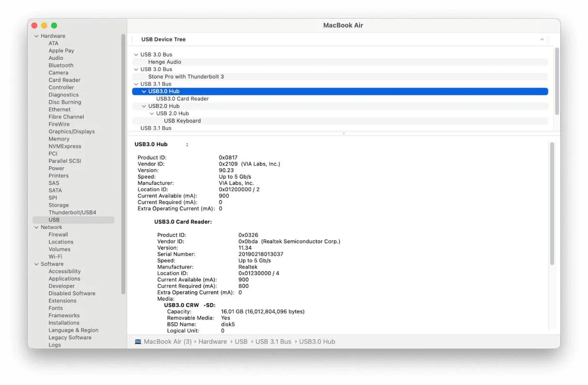This screenshot has height=385, width=588.
Task: Select Fonts under Software
Action: tap(56, 308)
